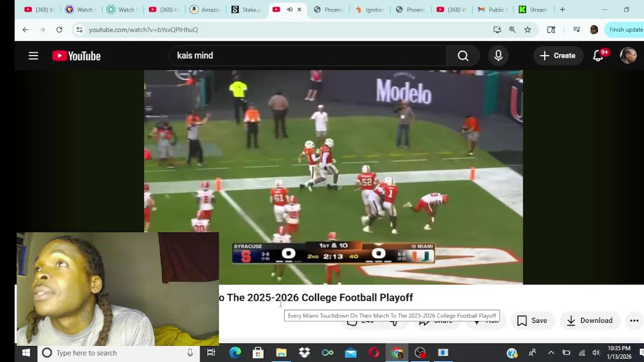Click the 'Type here to search' box
Screen dimensions: 644x362
118,353
